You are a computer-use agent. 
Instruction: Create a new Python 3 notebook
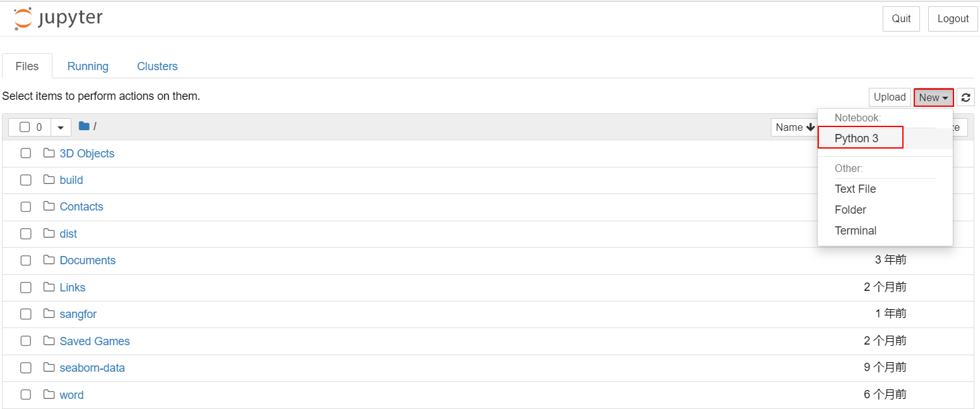[856, 138]
